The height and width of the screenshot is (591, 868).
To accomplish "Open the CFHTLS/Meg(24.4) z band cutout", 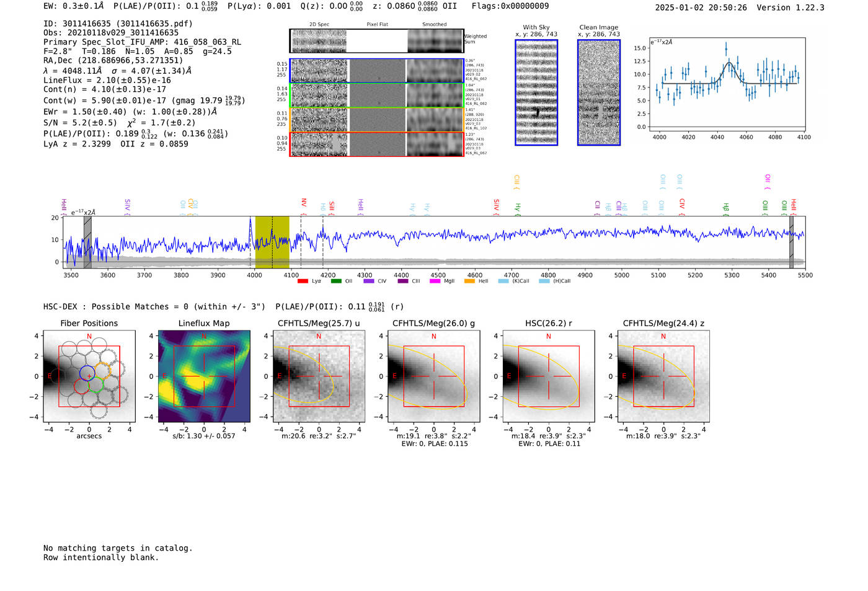I will click(663, 376).
